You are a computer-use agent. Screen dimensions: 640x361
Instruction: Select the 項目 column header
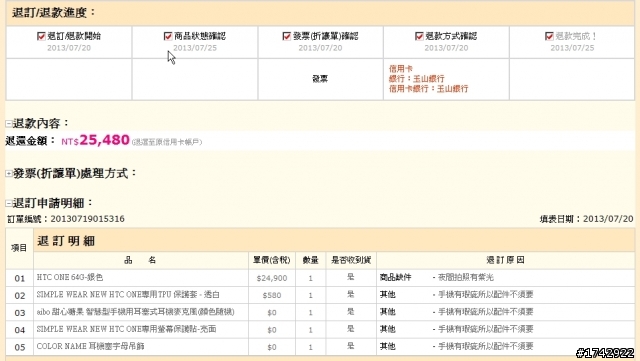click(19, 248)
